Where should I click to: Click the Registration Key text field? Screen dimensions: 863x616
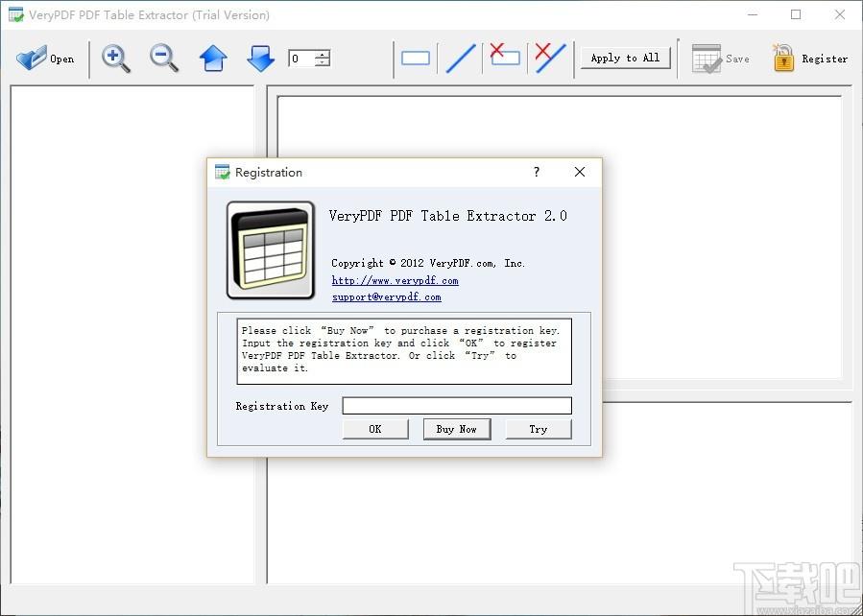pyautogui.click(x=457, y=406)
